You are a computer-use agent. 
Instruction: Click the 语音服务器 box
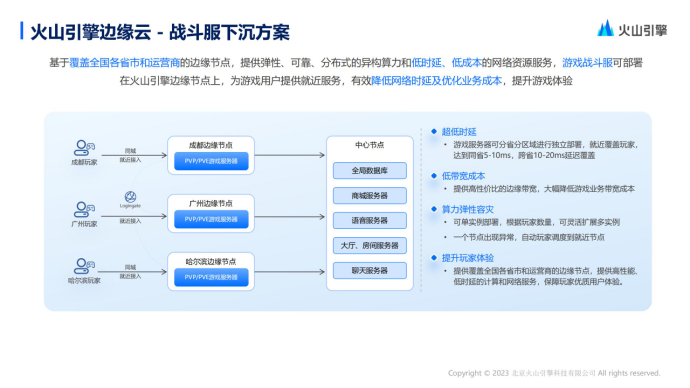pyautogui.click(x=370, y=220)
